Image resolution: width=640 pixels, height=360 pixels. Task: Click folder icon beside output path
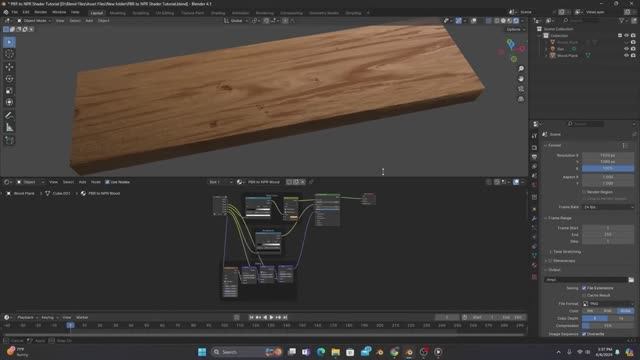tap(631, 280)
